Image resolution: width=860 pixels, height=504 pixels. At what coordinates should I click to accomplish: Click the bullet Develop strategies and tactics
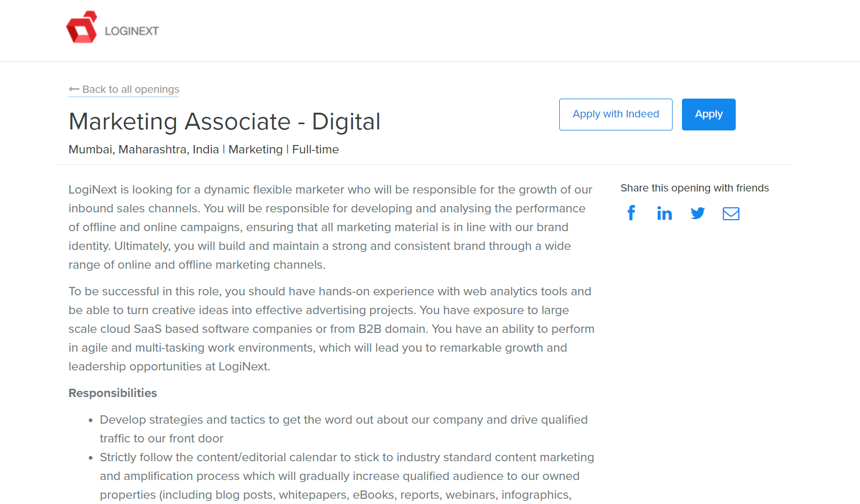[344, 429]
